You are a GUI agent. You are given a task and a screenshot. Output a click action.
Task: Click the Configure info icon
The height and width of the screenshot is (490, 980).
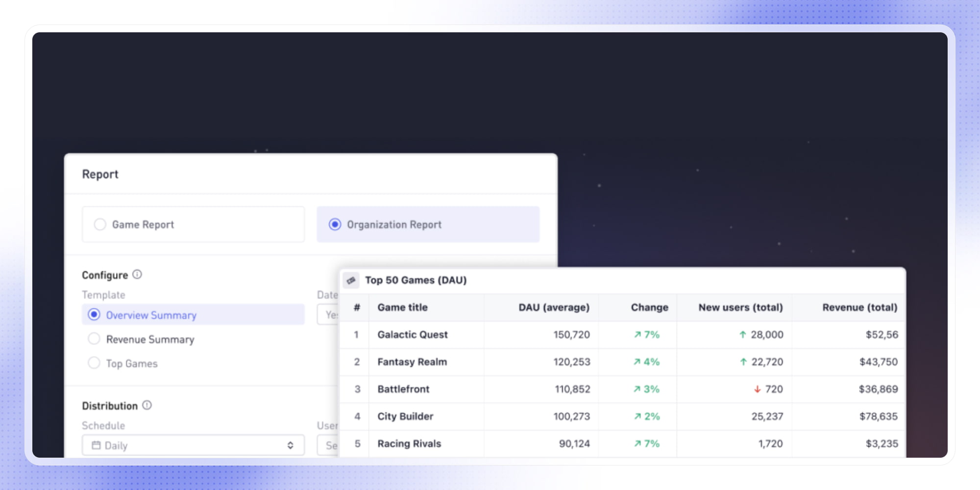138,275
